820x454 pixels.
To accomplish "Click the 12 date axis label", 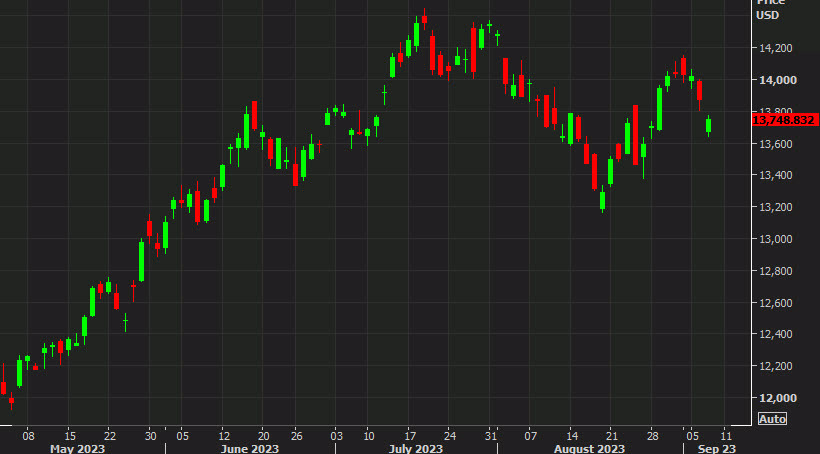I will coord(223,436).
